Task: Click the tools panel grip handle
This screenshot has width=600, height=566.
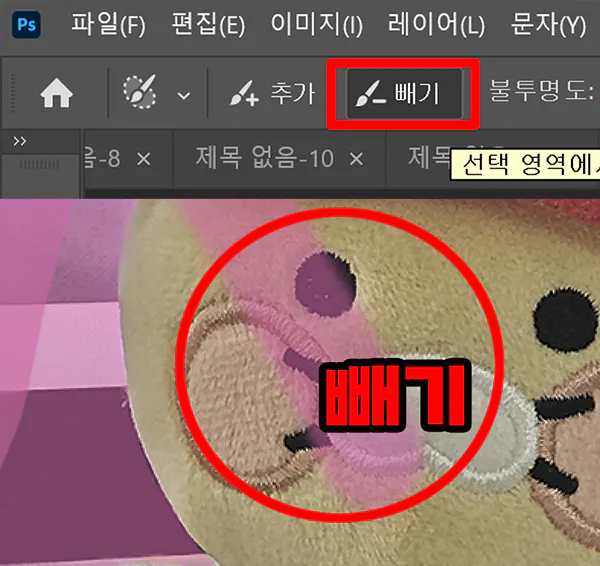Action: [39, 165]
